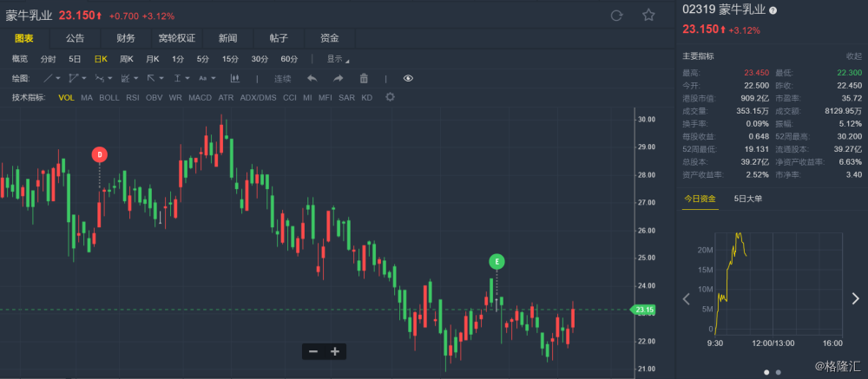Screen dimensions: 868x379
Task: Collapse main indicators with 收起
Action: tap(853, 56)
